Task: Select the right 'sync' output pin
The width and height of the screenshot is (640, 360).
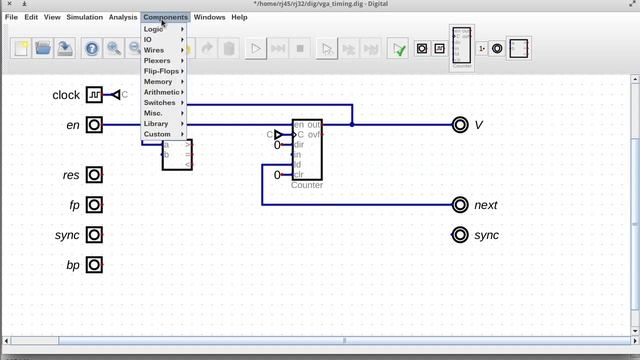Action: [460, 235]
